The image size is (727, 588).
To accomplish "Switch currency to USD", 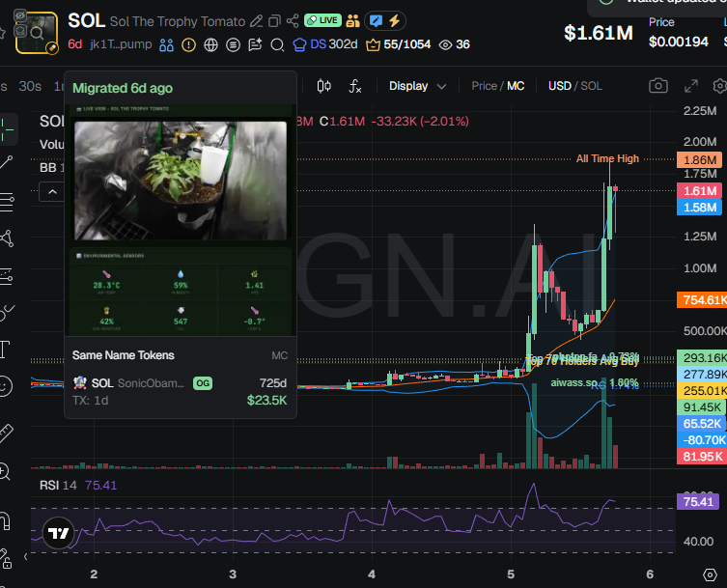I will [x=560, y=86].
